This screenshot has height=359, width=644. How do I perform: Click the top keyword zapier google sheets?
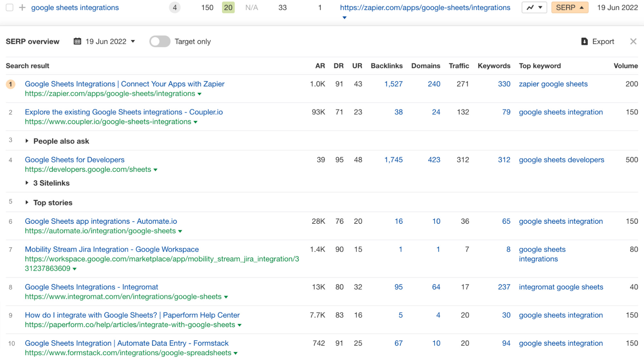pos(553,84)
